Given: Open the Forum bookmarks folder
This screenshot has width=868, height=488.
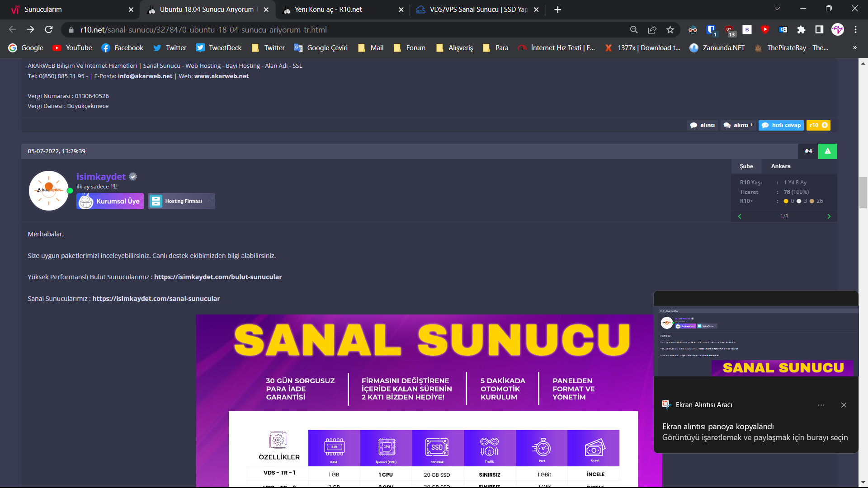Looking at the screenshot, I should 410,48.
